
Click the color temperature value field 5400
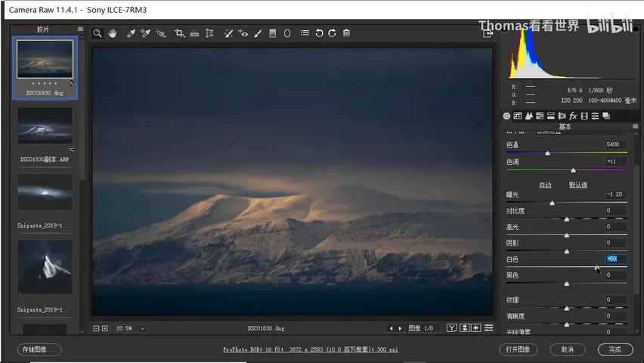click(x=615, y=144)
